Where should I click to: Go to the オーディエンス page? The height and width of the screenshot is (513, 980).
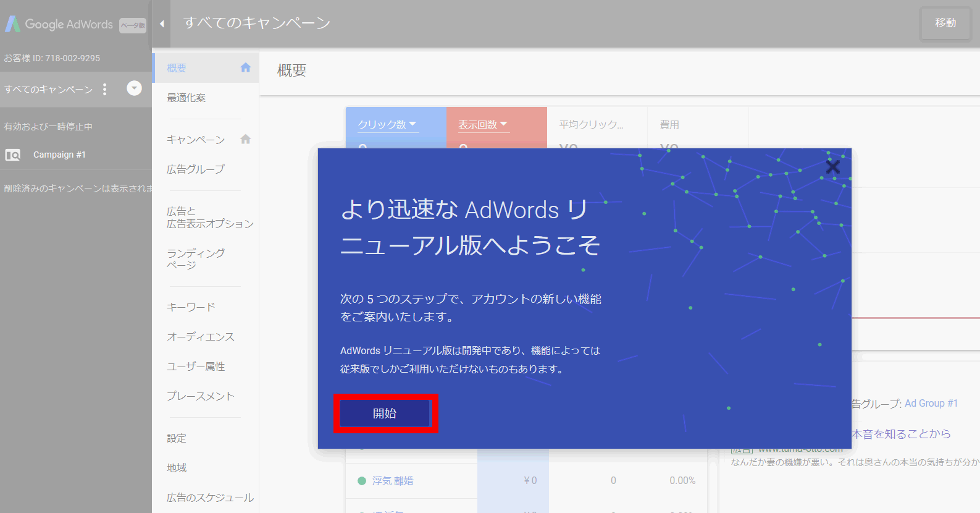[x=201, y=337]
